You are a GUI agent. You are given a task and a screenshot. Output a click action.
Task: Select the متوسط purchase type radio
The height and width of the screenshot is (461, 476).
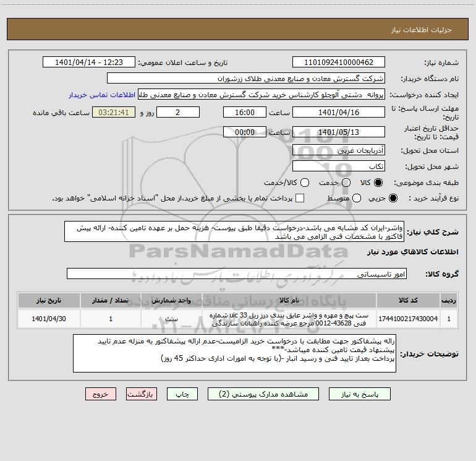[x=357, y=198]
